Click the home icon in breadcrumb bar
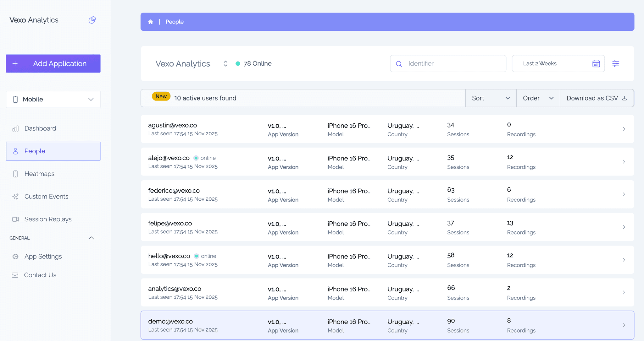The height and width of the screenshot is (341, 644). (151, 22)
